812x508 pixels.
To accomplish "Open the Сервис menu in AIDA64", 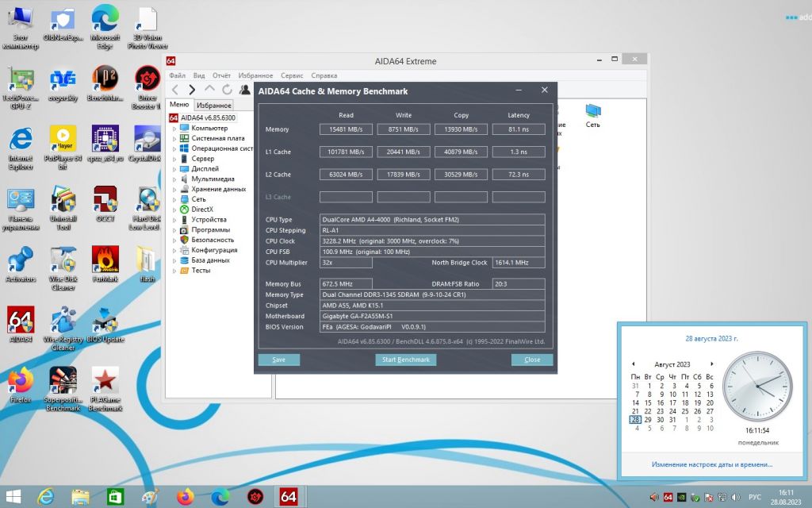I will pyautogui.click(x=292, y=75).
